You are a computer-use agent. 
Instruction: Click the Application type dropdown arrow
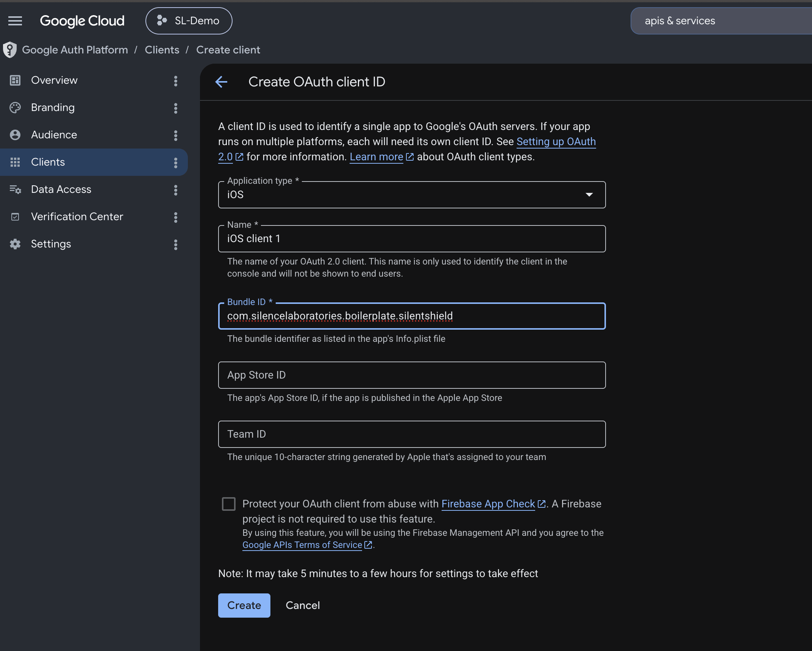(589, 195)
